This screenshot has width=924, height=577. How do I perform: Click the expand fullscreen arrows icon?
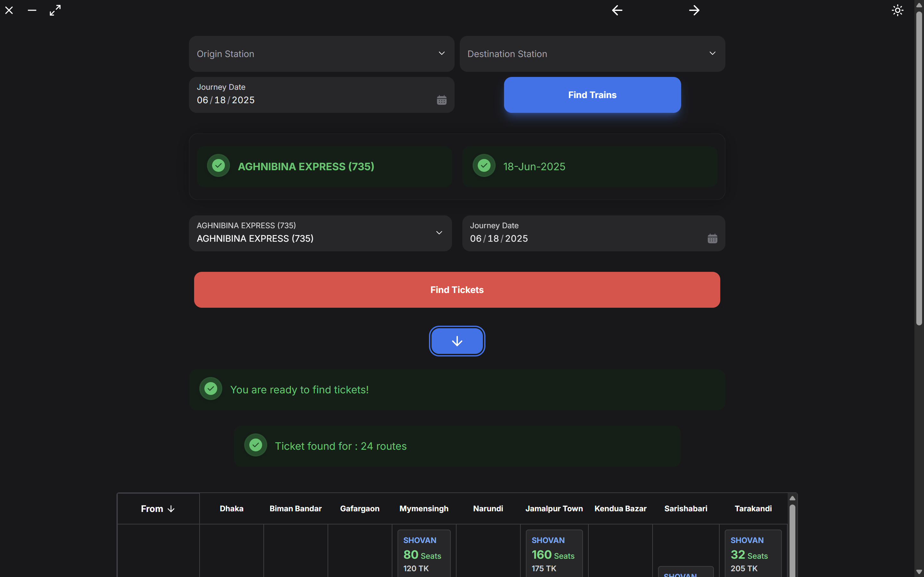(x=56, y=10)
